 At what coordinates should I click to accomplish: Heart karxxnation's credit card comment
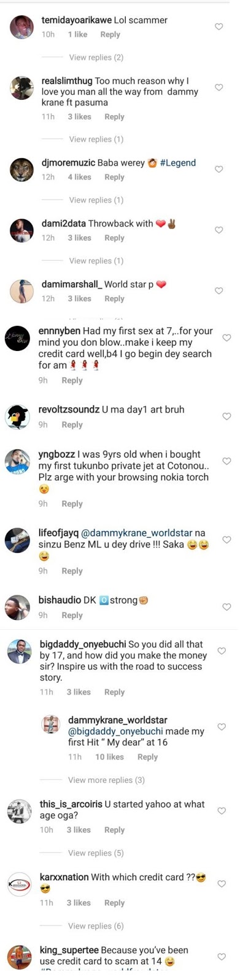click(222, 884)
